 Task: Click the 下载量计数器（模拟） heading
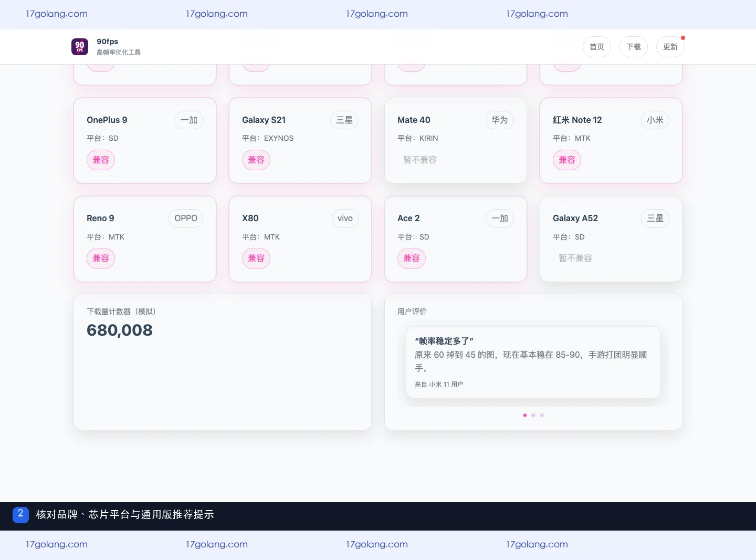click(121, 312)
